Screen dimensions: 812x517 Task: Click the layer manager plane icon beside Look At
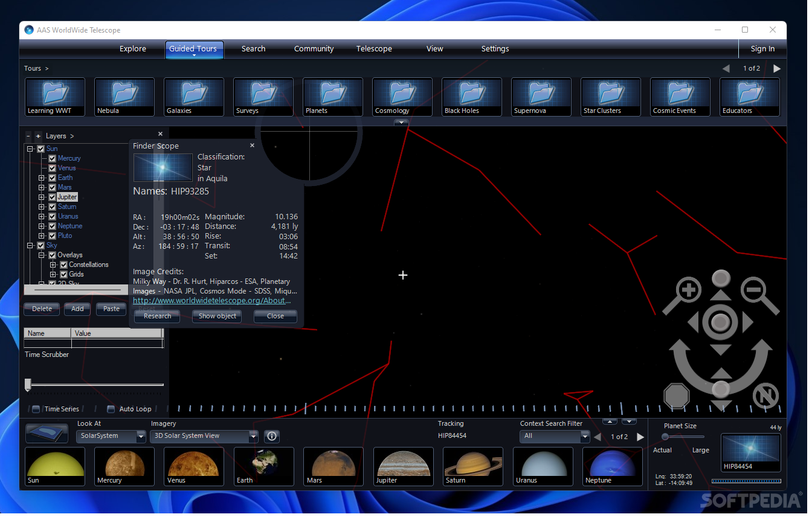[47, 433]
